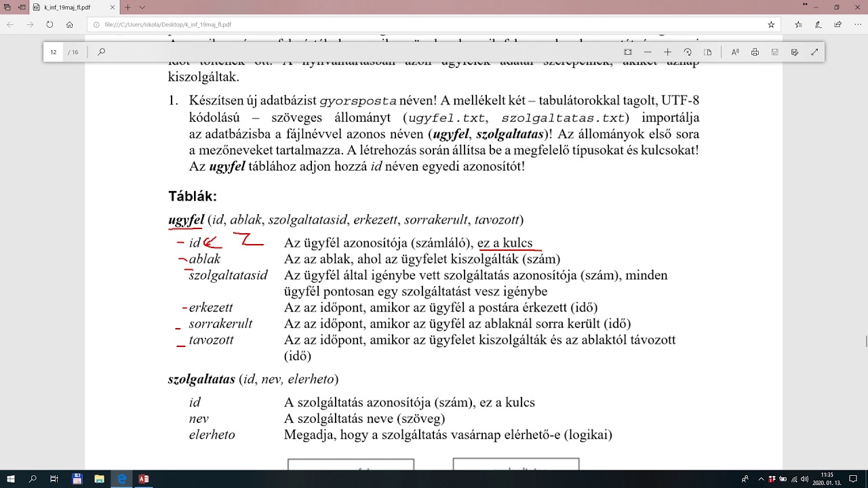Click the '/ 16' page count

73,52
